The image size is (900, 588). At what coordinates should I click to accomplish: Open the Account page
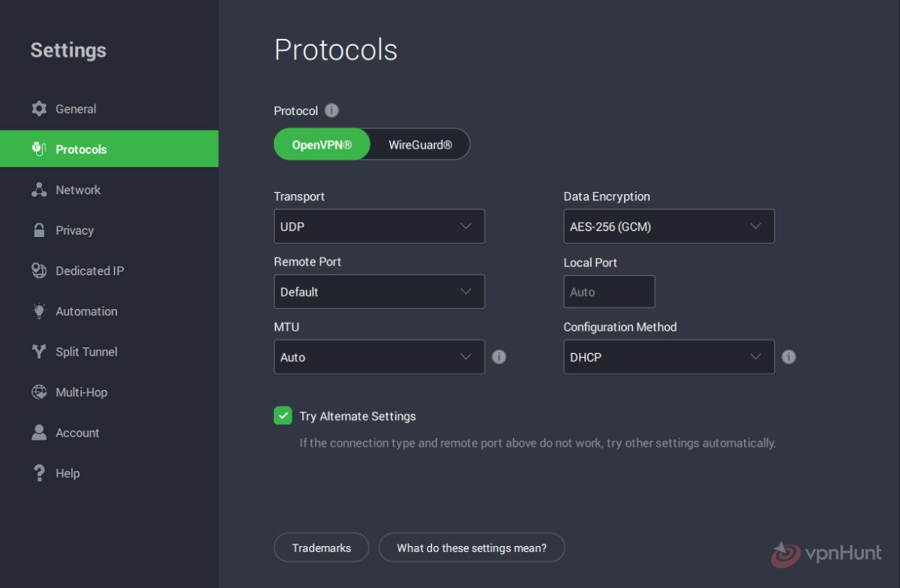109,433
